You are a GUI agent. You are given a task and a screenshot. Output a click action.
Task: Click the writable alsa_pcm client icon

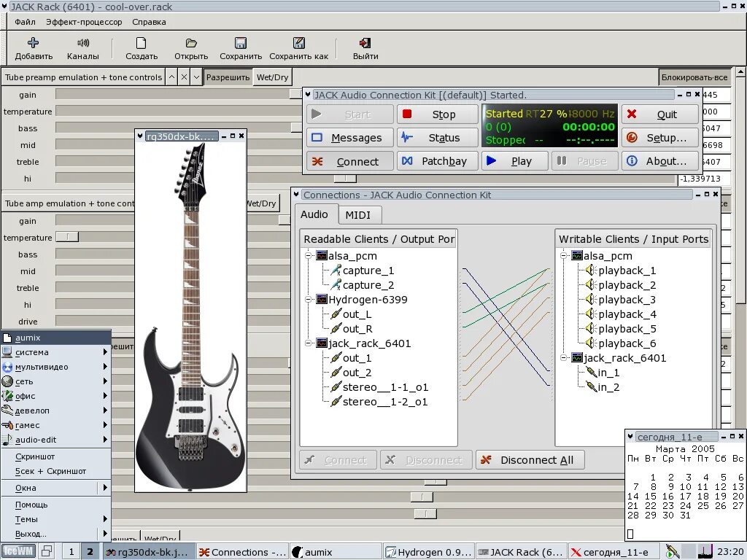(x=577, y=256)
